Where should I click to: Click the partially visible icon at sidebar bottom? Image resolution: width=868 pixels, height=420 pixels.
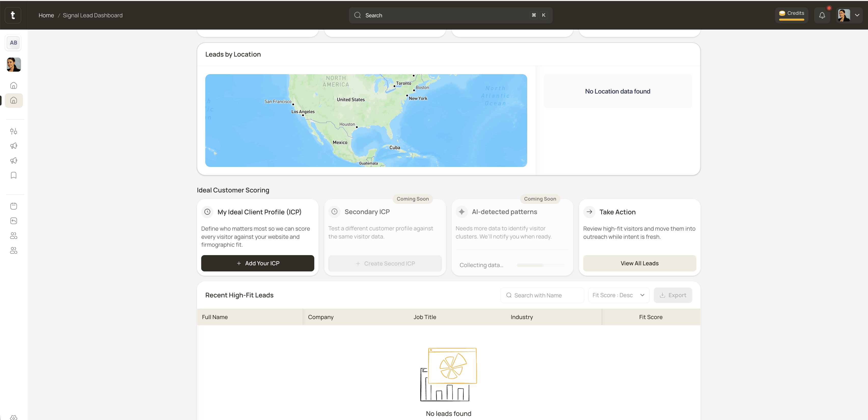coord(14,417)
